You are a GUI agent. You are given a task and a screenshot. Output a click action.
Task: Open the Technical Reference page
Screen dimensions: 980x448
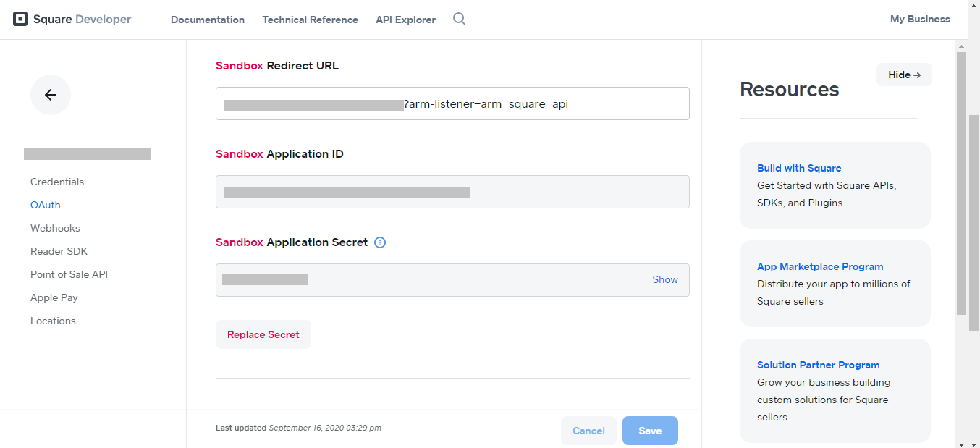(x=310, y=20)
